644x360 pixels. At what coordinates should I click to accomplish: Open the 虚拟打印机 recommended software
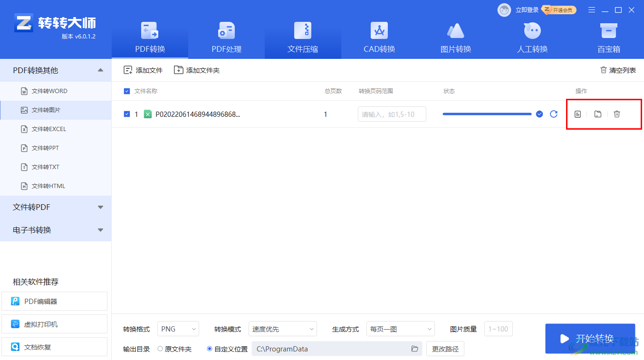tap(55, 324)
